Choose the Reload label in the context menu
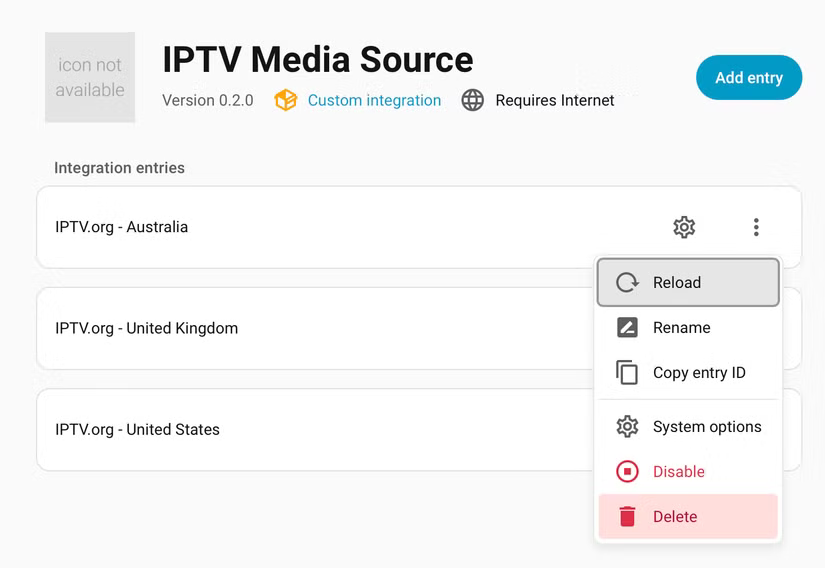 (x=677, y=283)
